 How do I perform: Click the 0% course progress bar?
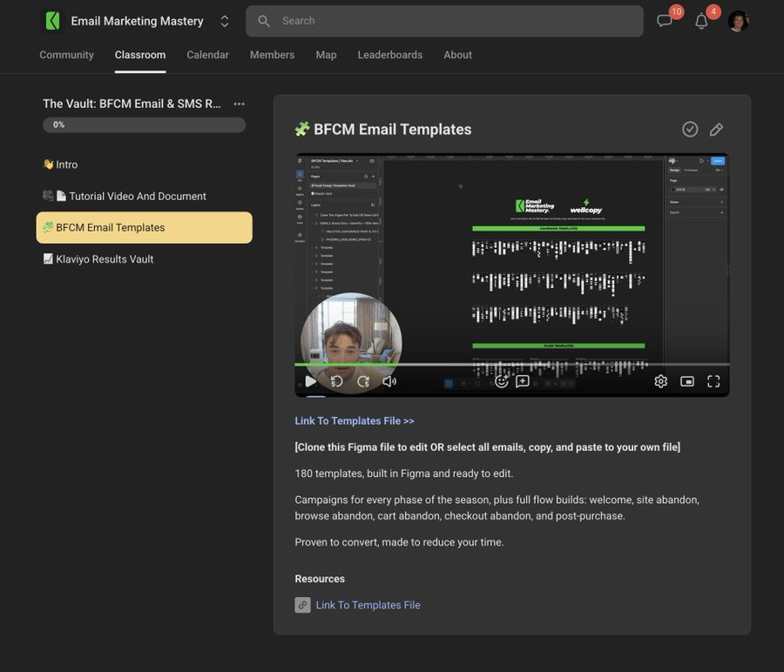click(144, 124)
